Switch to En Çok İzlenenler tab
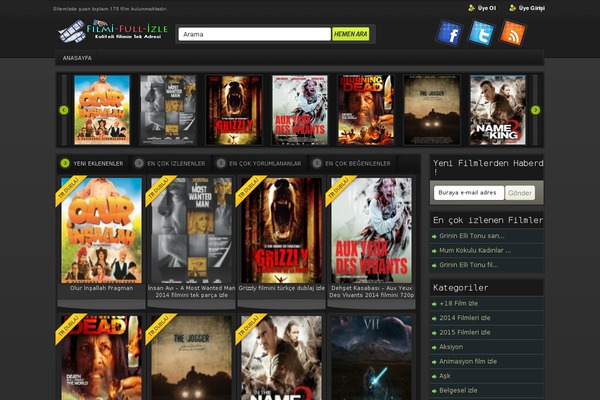This screenshot has width=600, height=400. coord(171,163)
